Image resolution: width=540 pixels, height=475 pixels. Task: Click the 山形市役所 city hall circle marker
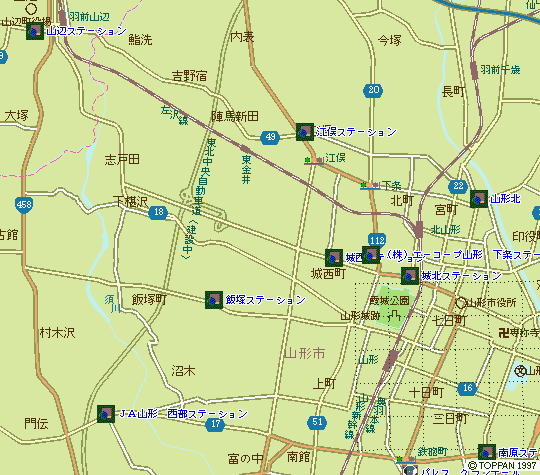[461, 303]
